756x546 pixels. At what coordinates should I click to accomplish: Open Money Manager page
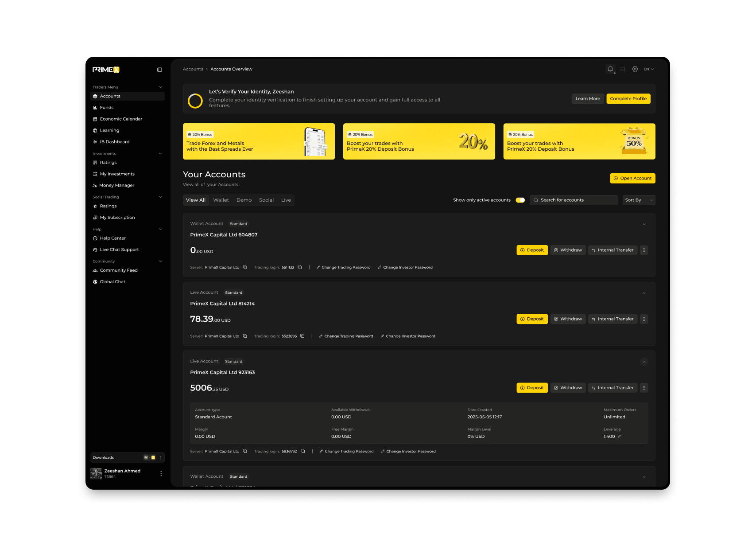coord(128,186)
